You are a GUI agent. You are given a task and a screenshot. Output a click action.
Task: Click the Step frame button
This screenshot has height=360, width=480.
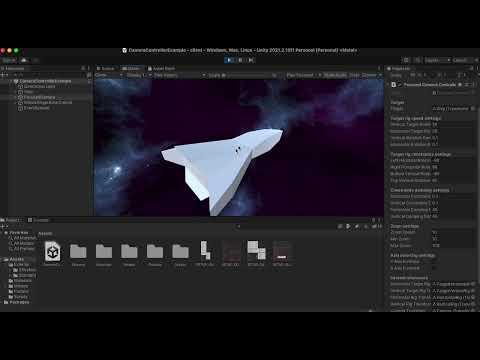tap(251, 60)
